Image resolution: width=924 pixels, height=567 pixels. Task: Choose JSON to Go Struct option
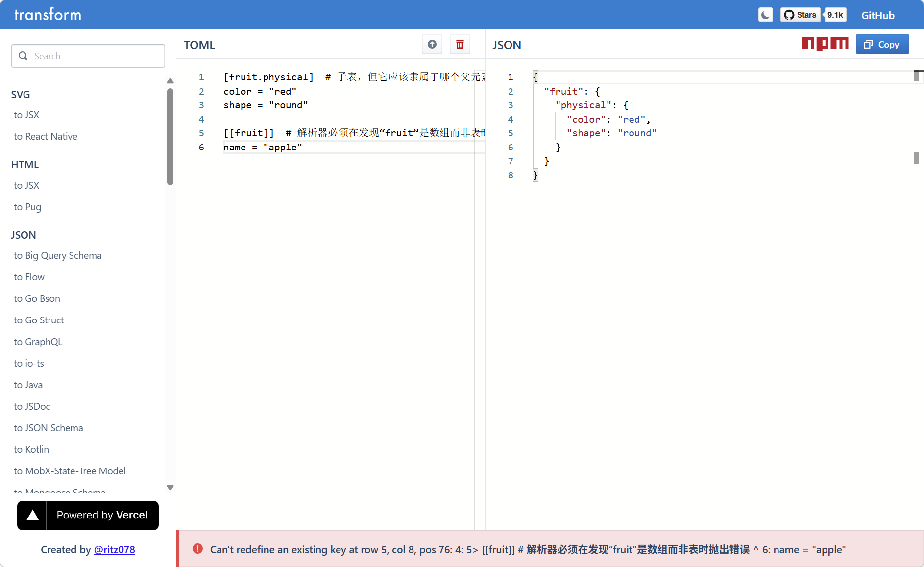[x=39, y=320]
